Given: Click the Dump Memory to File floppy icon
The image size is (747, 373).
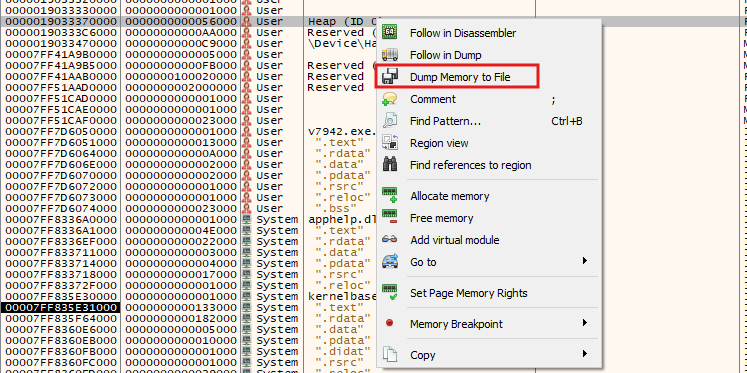Looking at the screenshot, I should tap(390, 77).
